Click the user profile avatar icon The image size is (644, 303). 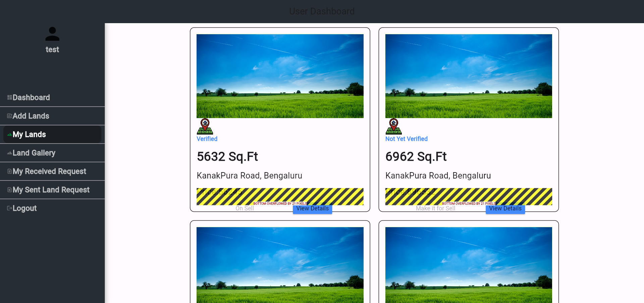[x=52, y=34]
